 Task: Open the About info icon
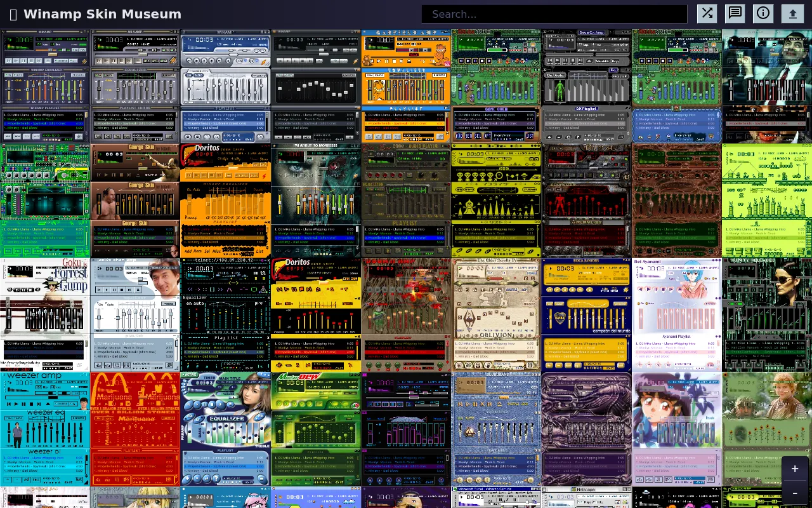coord(763,13)
